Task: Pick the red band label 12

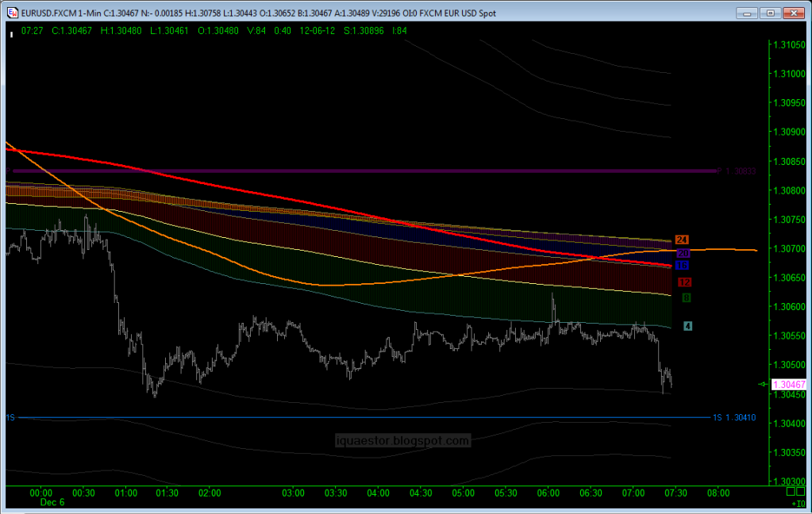Action: click(x=685, y=282)
